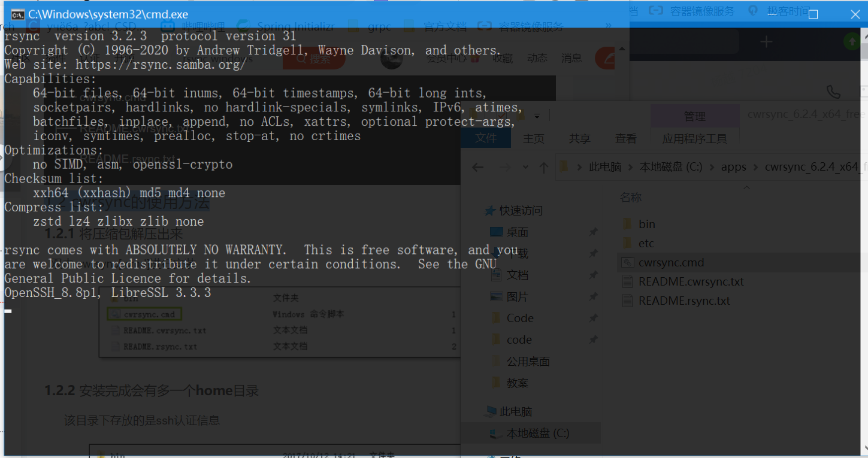Open the etc folder in Explorer
This screenshot has width=868, height=458.
[646, 242]
